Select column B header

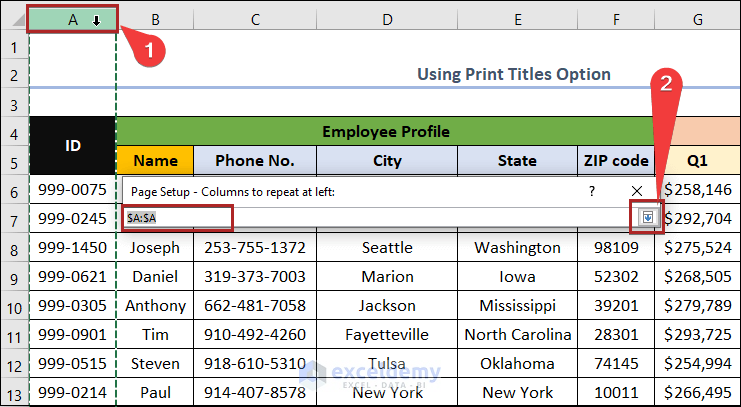point(155,19)
